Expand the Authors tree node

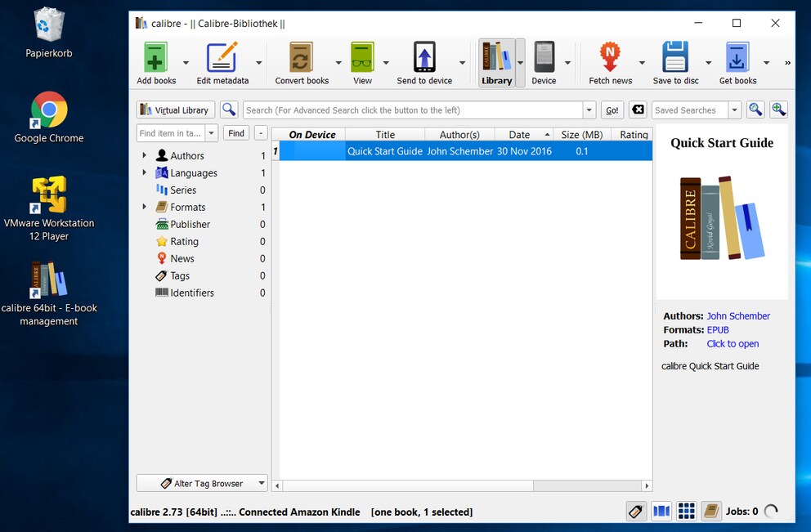[x=145, y=155]
